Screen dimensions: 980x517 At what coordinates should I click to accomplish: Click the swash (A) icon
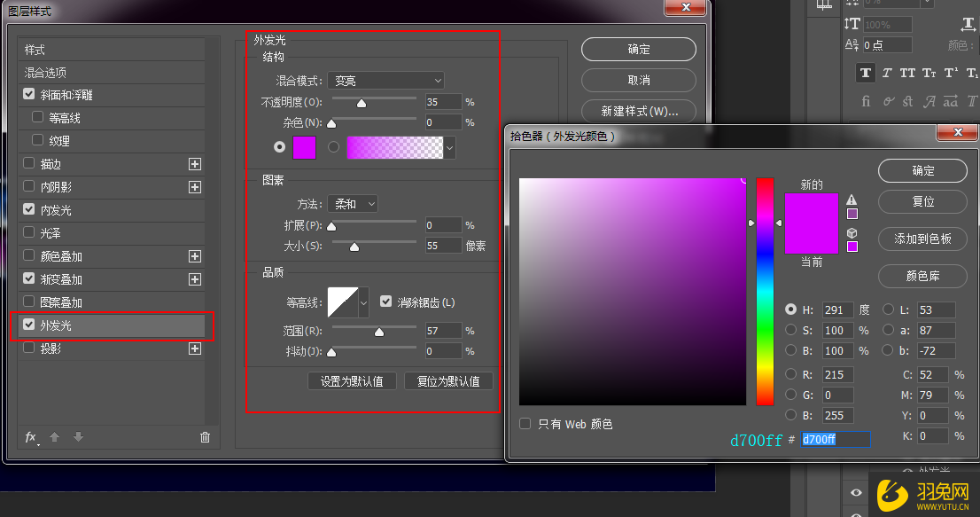pos(930,101)
